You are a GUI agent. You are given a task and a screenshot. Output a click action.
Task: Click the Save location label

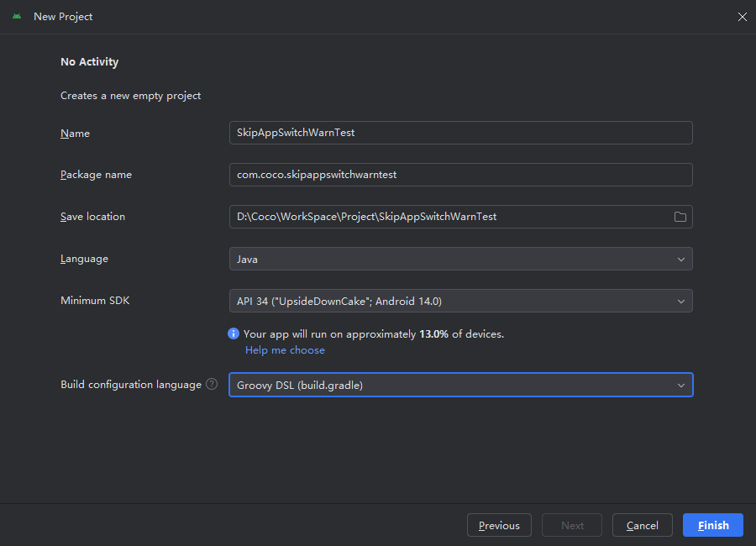pos(92,217)
